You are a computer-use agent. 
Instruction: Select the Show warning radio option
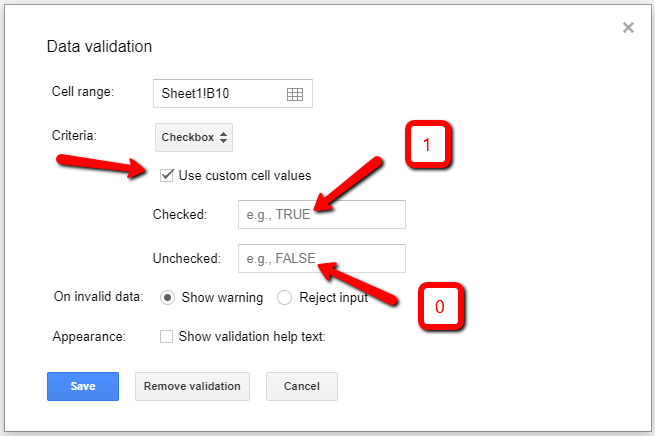point(167,297)
